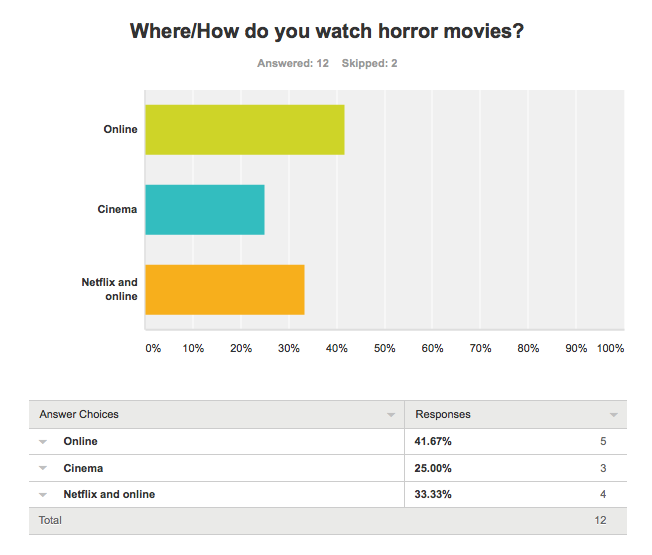This screenshot has height=555, width=652.
Task: Click the Answered: 12 label
Action: click(x=293, y=63)
